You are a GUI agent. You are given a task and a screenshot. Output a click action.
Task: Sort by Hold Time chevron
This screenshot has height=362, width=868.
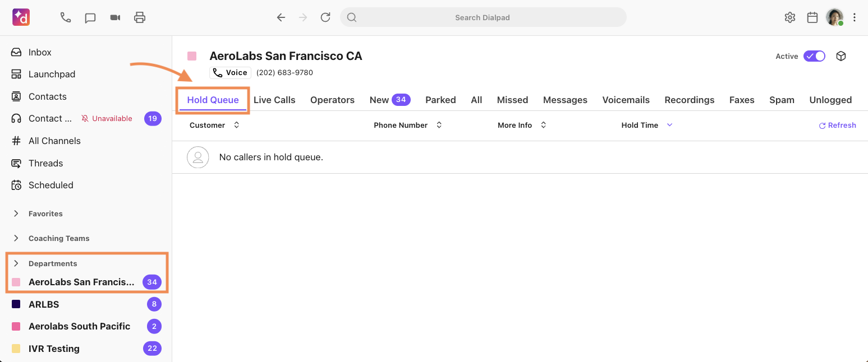tap(669, 125)
